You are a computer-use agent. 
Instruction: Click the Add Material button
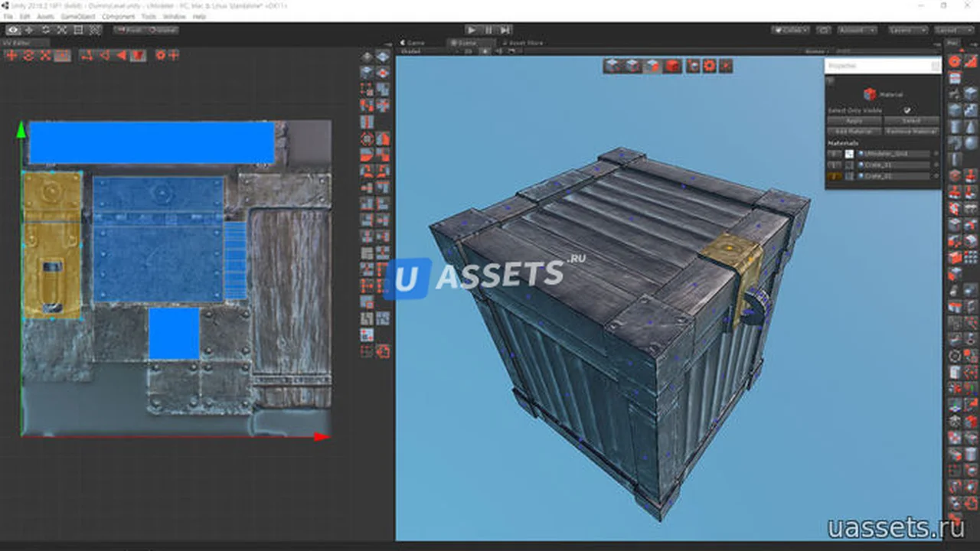point(854,132)
